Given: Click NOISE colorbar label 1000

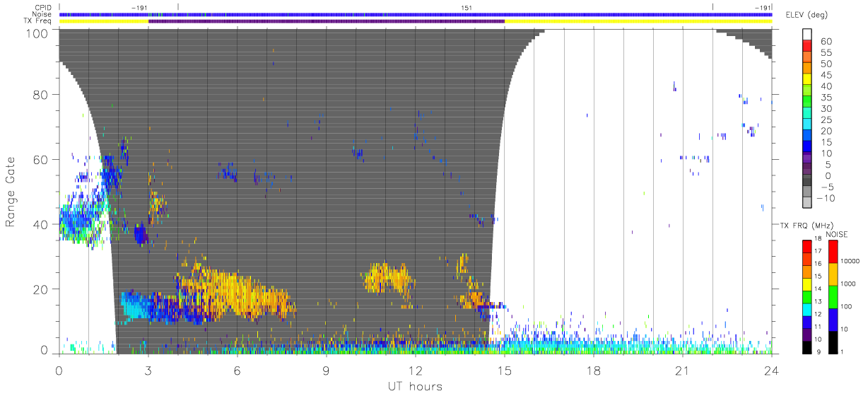Looking at the screenshot, I should [x=850, y=284].
